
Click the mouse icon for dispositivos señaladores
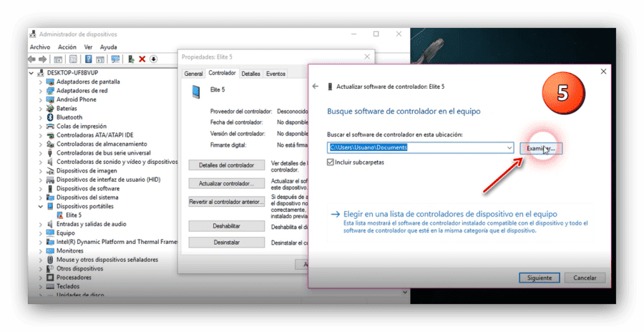pos(50,260)
